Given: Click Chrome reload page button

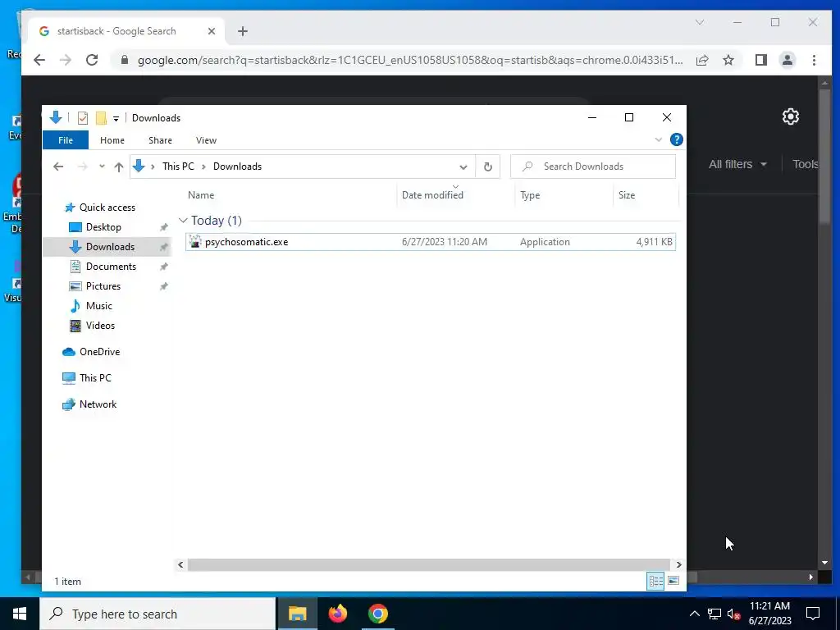Looking at the screenshot, I should point(92,60).
